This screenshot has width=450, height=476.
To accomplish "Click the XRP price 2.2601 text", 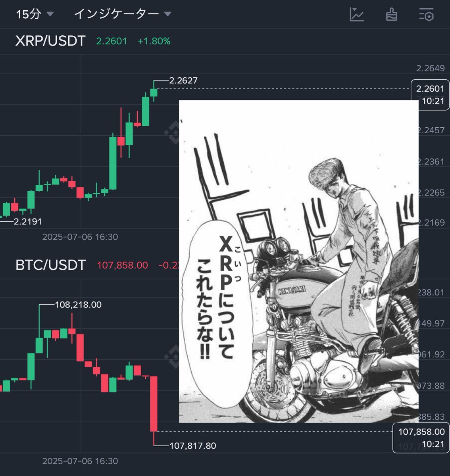I will (x=112, y=41).
